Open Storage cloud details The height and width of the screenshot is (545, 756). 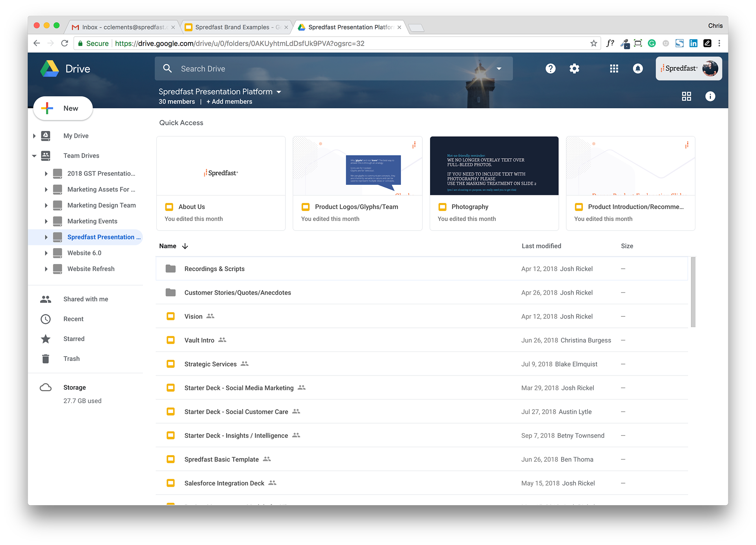point(46,387)
